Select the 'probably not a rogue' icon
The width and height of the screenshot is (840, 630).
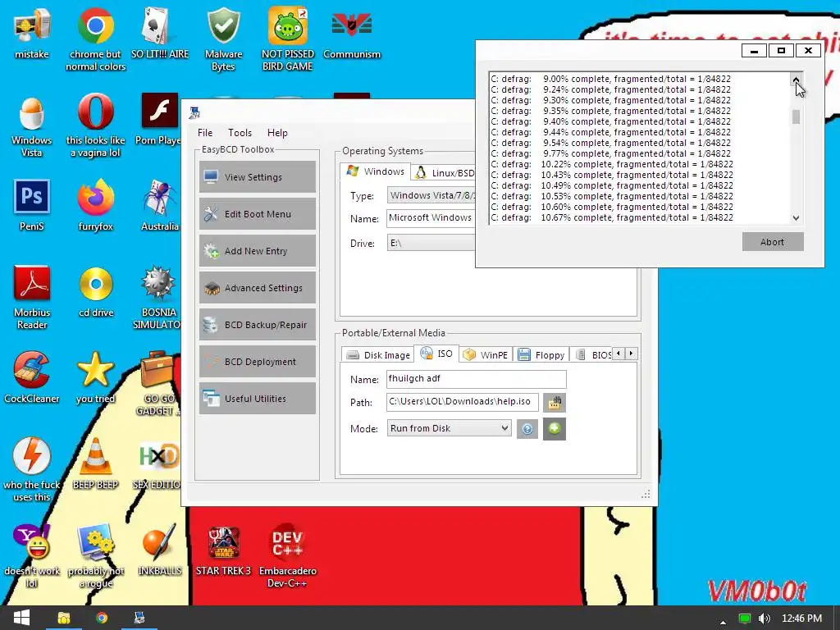96,556
